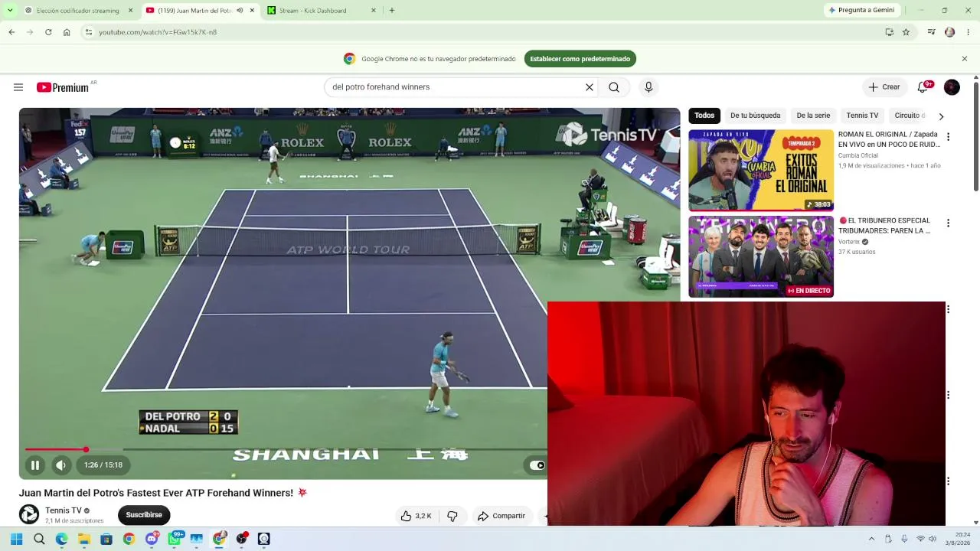The height and width of the screenshot is (551, 980).
Task: Click the red playhead scrubber dot
Action: coord(86,449)
